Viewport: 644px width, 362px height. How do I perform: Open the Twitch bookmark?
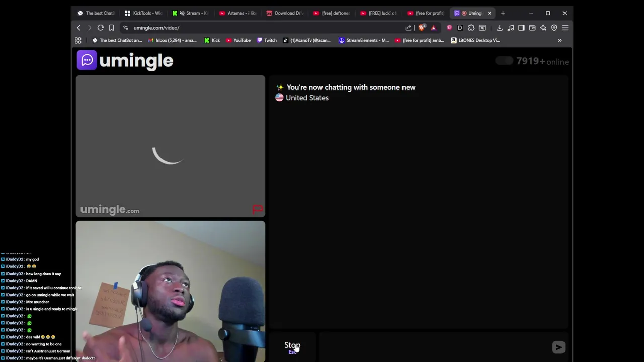pyautogui.click(x=267, y=40)
